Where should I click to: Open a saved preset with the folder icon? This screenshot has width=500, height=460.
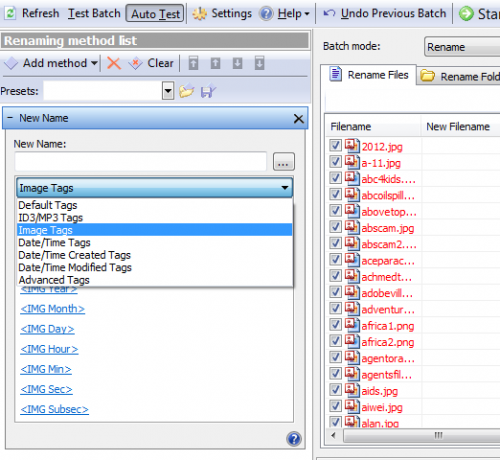click(x=186, y=91)
